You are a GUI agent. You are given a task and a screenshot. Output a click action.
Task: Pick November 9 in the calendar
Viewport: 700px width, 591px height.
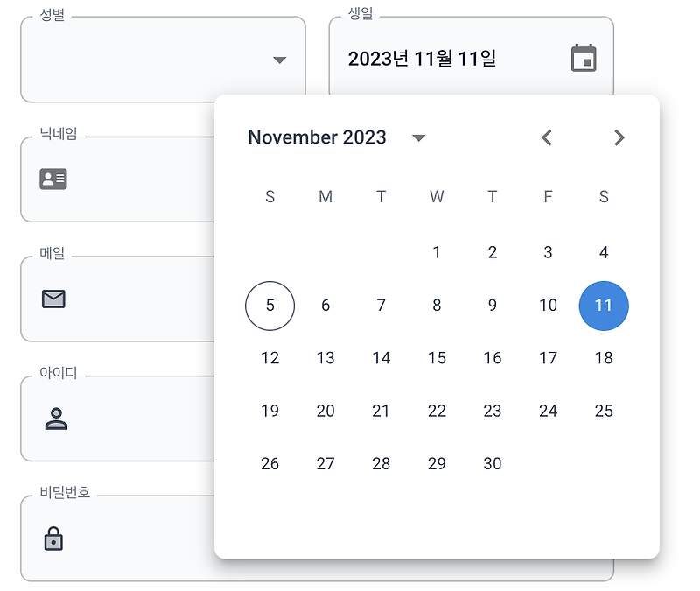[x=493, y=305]
